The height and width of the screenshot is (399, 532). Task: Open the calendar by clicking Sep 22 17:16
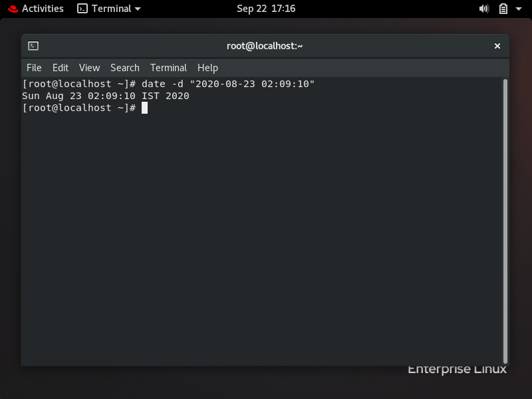click(266, 9)
